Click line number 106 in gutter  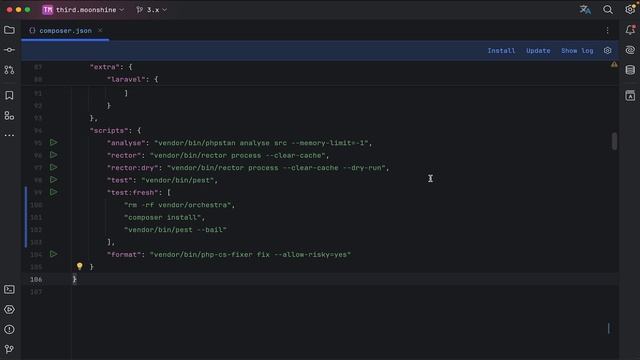(36, 279)
